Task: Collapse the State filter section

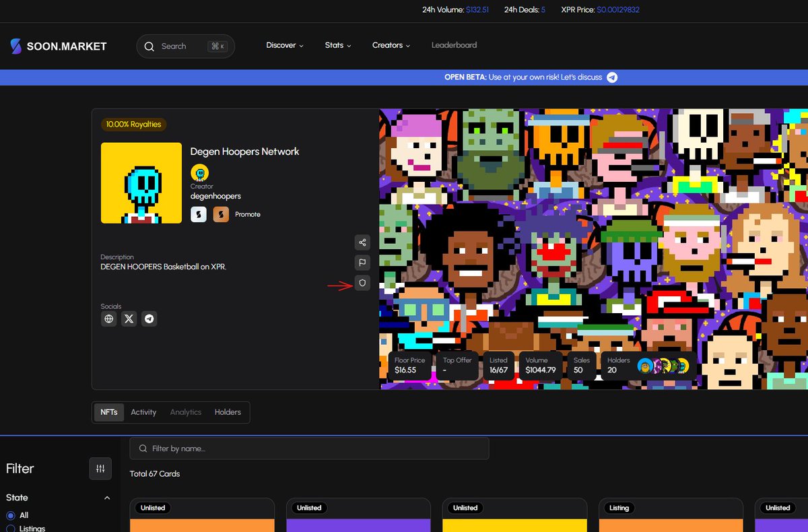Action: click(106, 498)
